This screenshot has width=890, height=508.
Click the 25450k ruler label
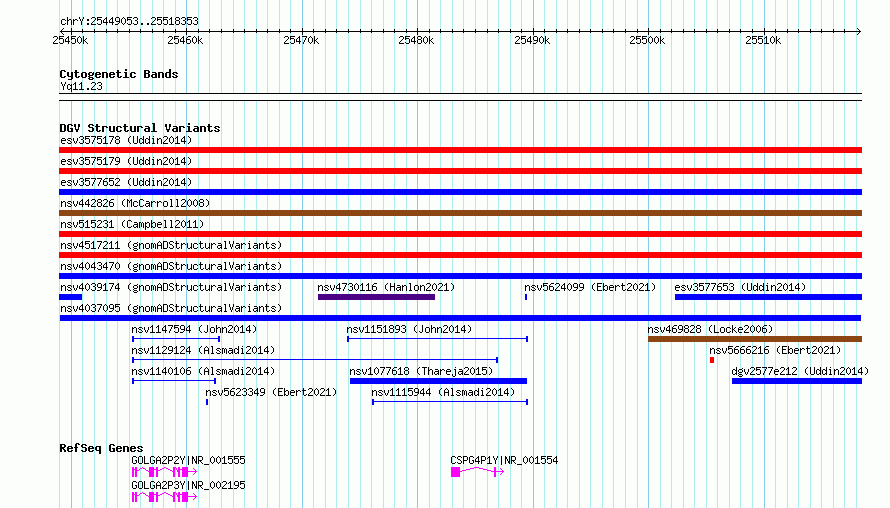(70, 40)
